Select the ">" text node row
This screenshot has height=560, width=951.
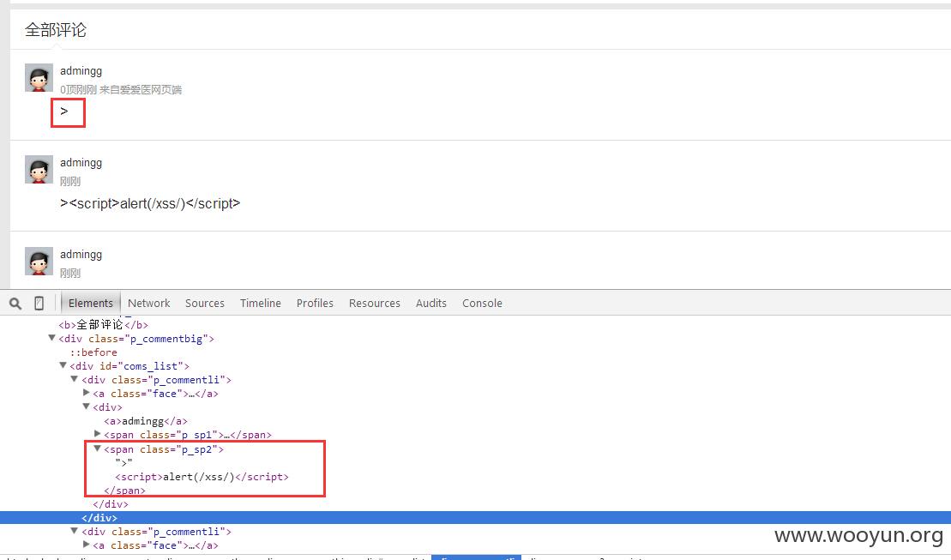click(x=123, y=463)
